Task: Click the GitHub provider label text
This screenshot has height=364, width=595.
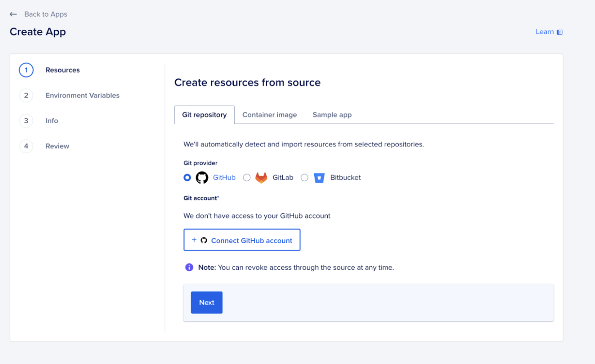Action: click(x=224, y=178)
